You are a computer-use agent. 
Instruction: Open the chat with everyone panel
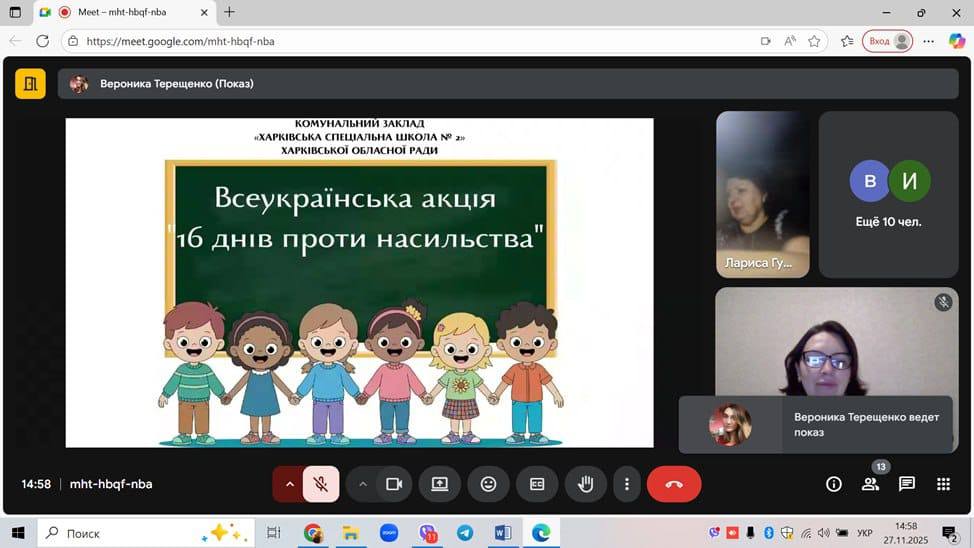(907, 484)
